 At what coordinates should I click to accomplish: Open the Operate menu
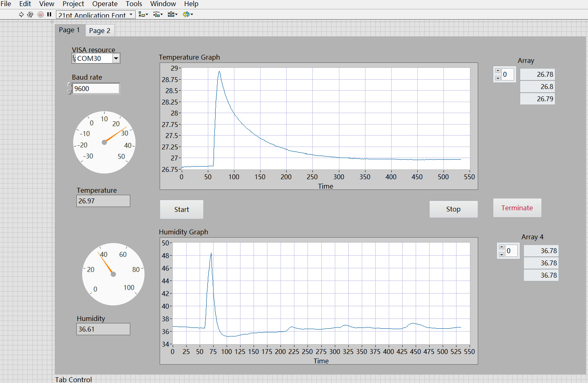point(105,4)
